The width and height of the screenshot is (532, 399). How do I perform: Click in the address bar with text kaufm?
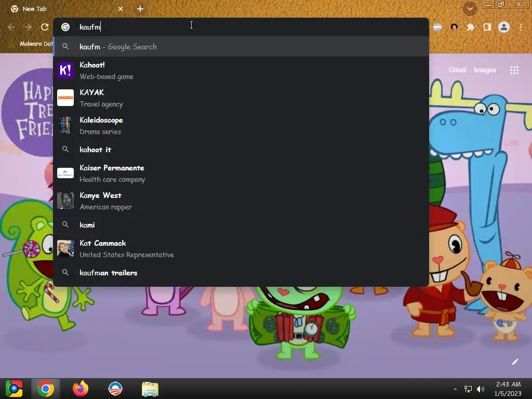[241, 27]
